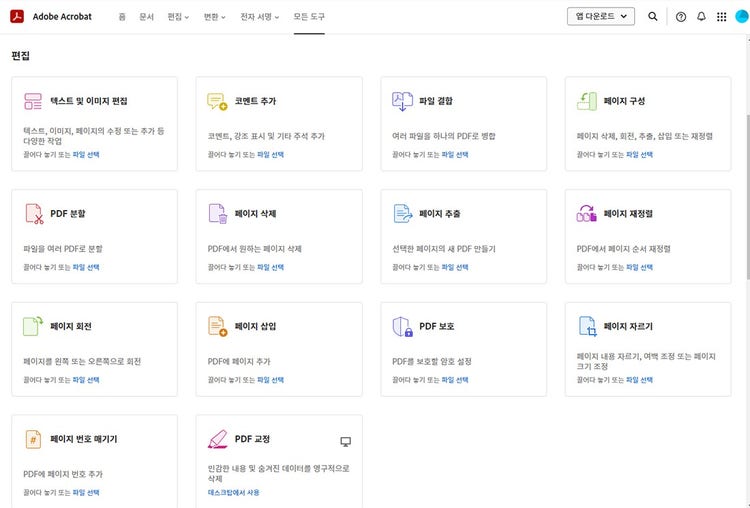Click description PDF에서 페이지 순서 재정렬
The height and width of the screenshot is (508, 750).
point(623,249)
